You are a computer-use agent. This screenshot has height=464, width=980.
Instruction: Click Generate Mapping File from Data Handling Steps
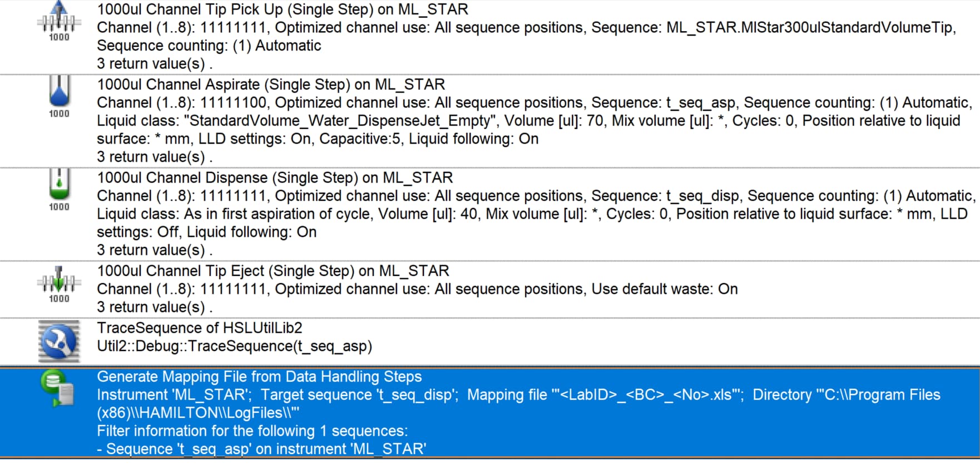[259, 377]
